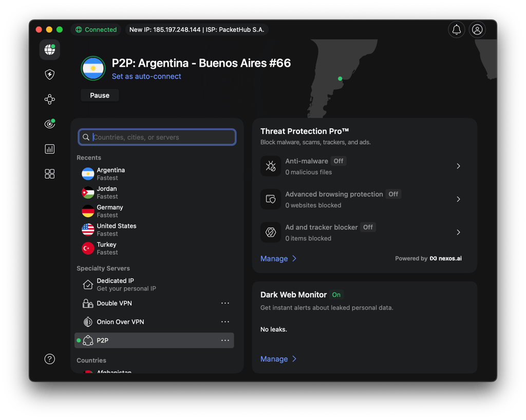Click chevron beside Threat Protection Manage
The height and width of the screenshot is (420, 526).
[294, 258]
